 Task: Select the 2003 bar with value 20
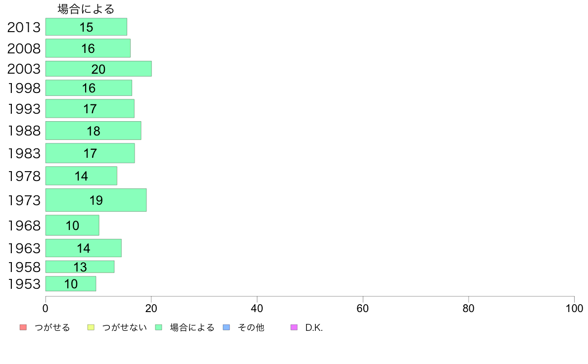[98, 69]
